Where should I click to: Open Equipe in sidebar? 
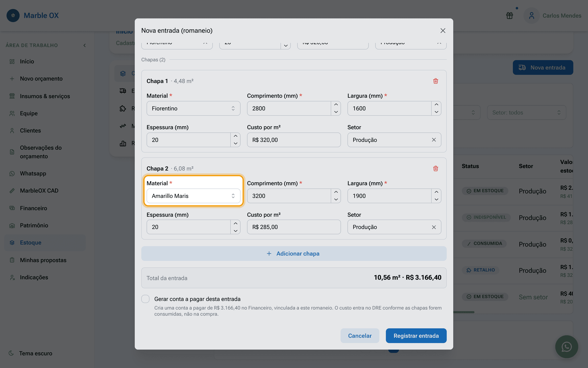click(x=45, y=113)
